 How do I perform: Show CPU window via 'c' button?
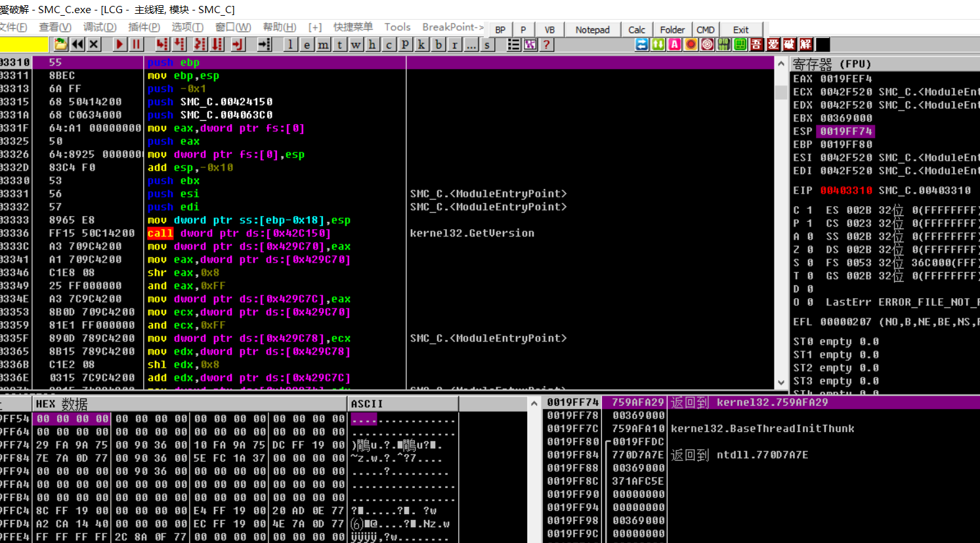click(389, 45)
